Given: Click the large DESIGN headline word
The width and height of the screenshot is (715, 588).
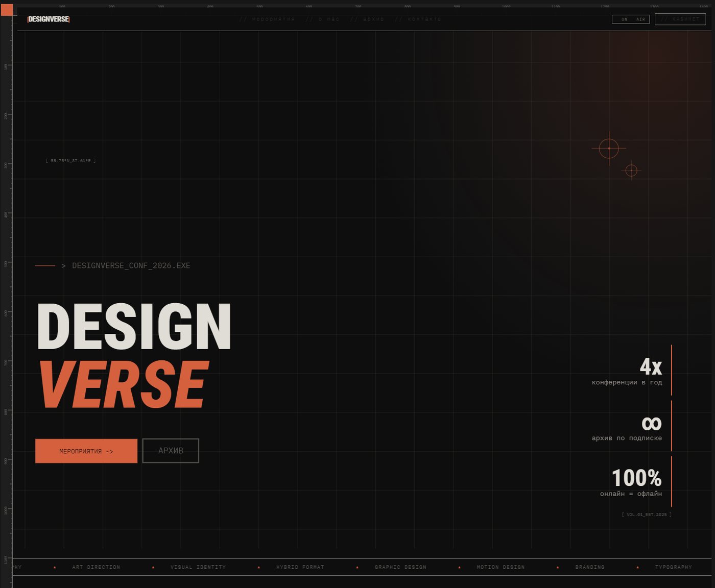Looking at the screenshot, I should [134, 327].
